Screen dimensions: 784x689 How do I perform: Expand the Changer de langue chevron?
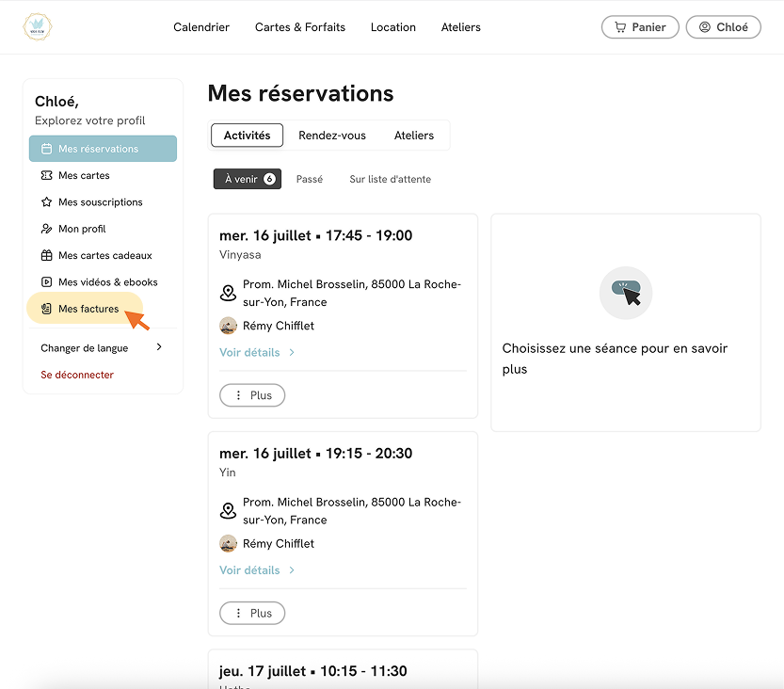pyautogui.click(x=159, y=347)
